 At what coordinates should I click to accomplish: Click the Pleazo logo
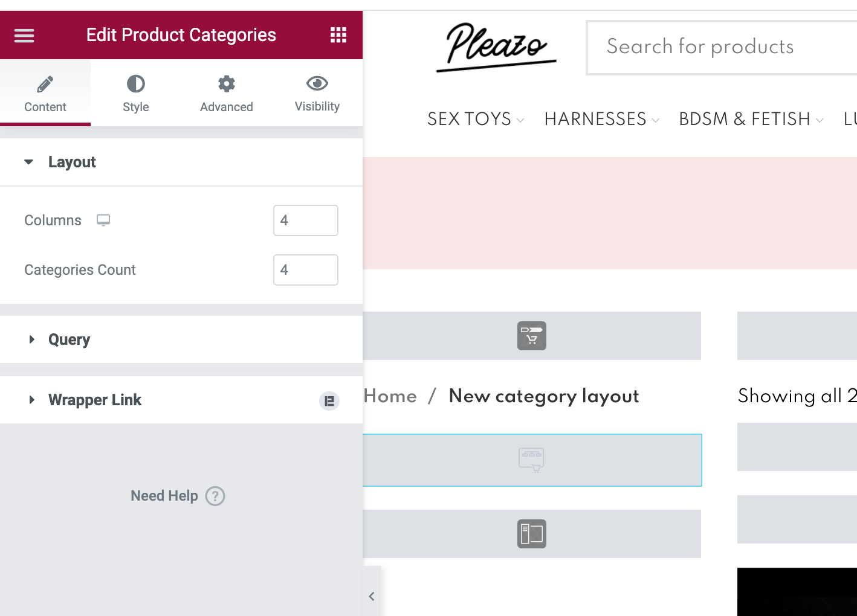click(496, 47)
